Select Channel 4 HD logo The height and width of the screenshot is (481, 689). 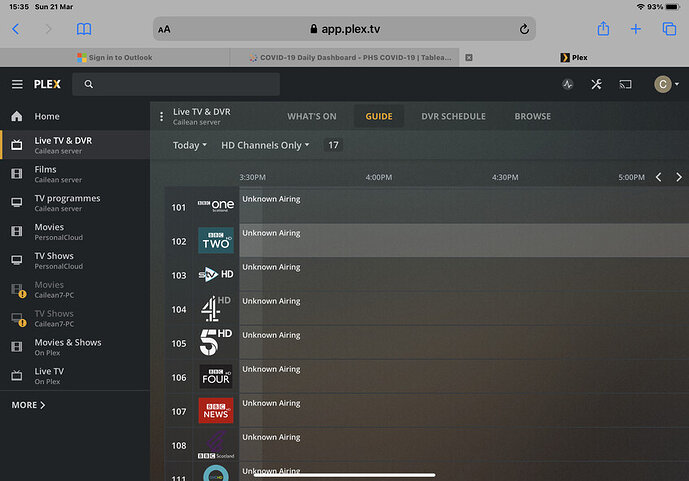click(x=216, y=308)
